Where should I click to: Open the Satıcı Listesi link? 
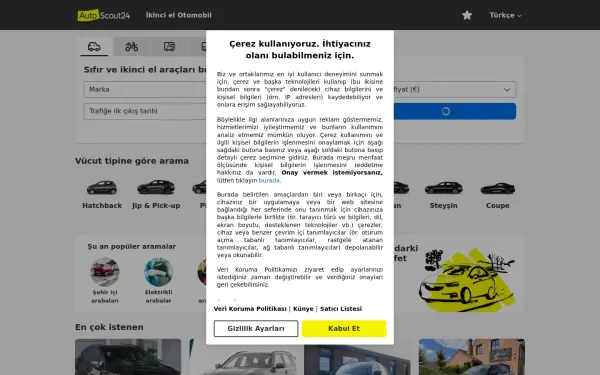click(x=341, y=309)
